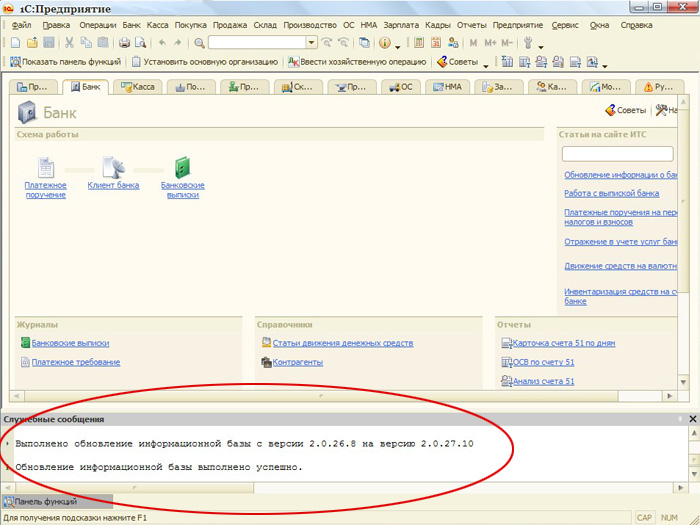Open the Операции menu
This screenshot has width=700, height=525.
pyautogui.click(x=97, y=25)
